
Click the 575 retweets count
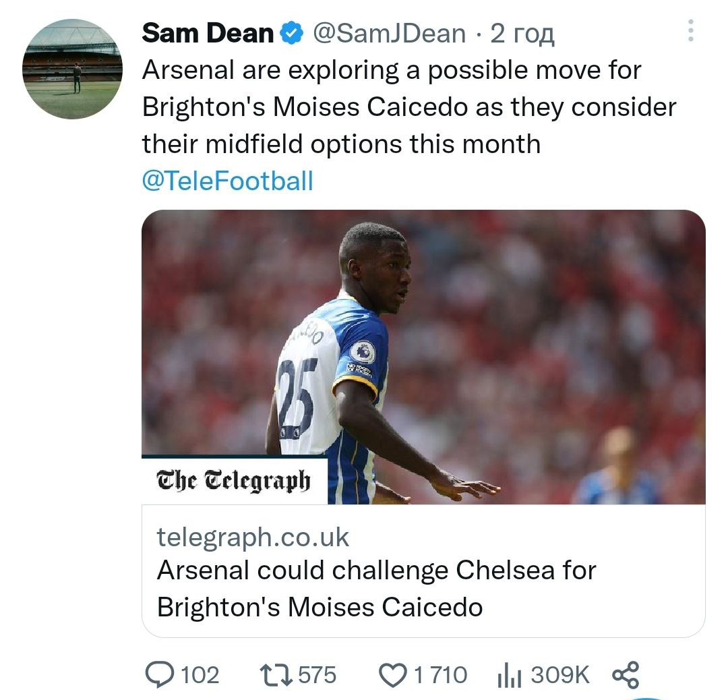point(317,675)
